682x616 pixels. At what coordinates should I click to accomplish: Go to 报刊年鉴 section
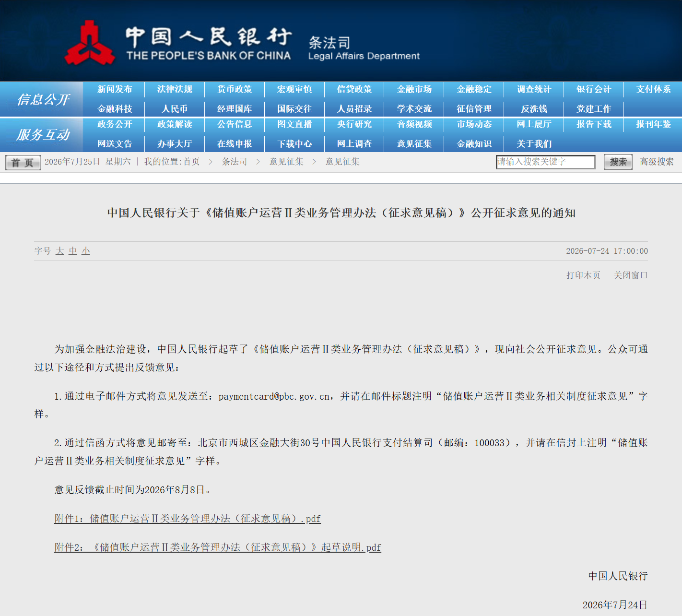(x=653, y=124)
